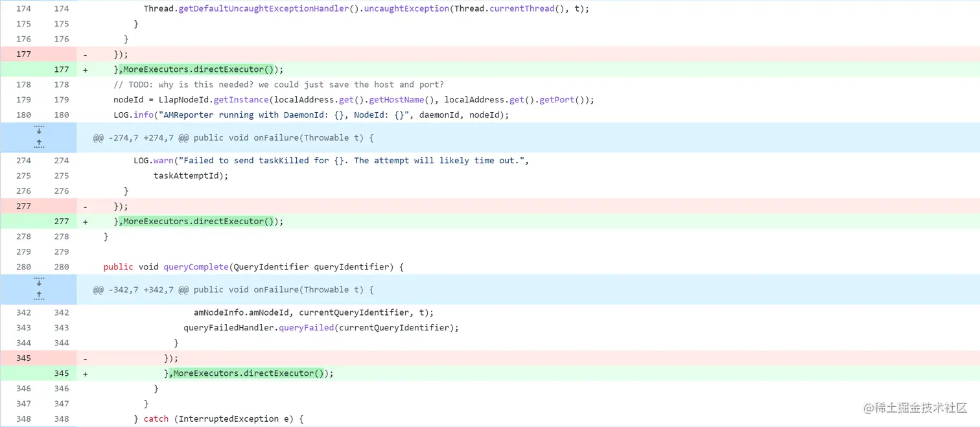Click hunk header text '@@ -274,7 +274,7 @@'
The width and height of the screenshot is (980, 427).
coord(141,138)
